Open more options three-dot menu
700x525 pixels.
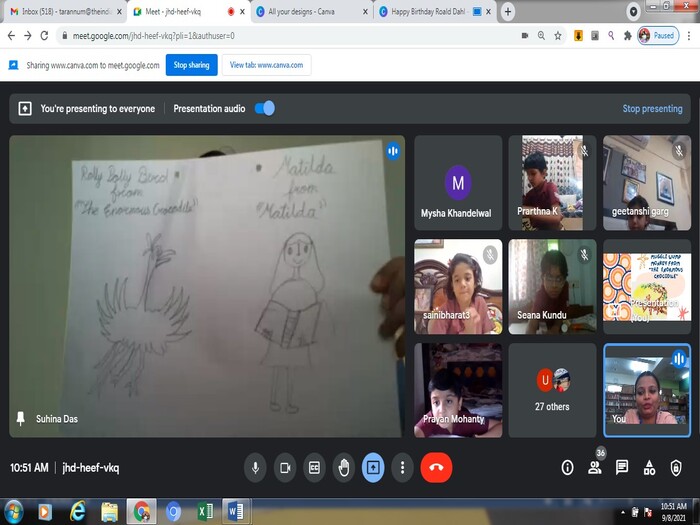[x=402, y=467]
